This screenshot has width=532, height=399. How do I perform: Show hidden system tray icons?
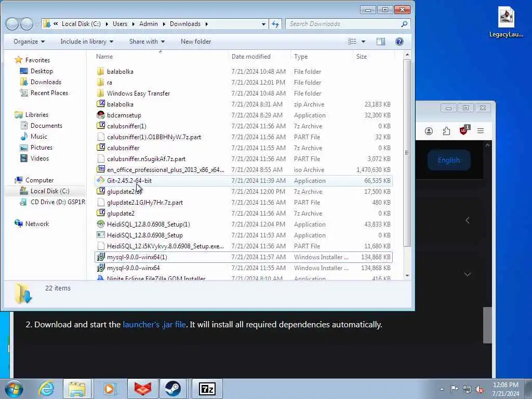442,390
